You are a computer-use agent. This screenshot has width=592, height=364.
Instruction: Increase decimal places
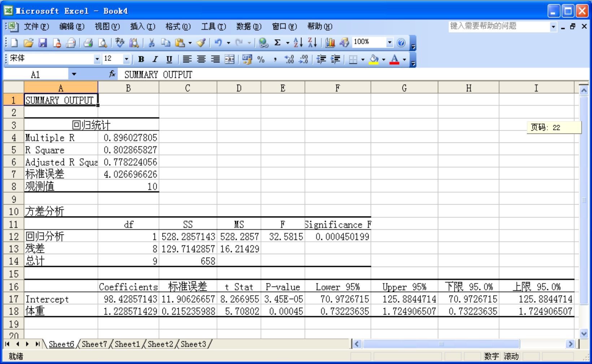coord(290,59)
